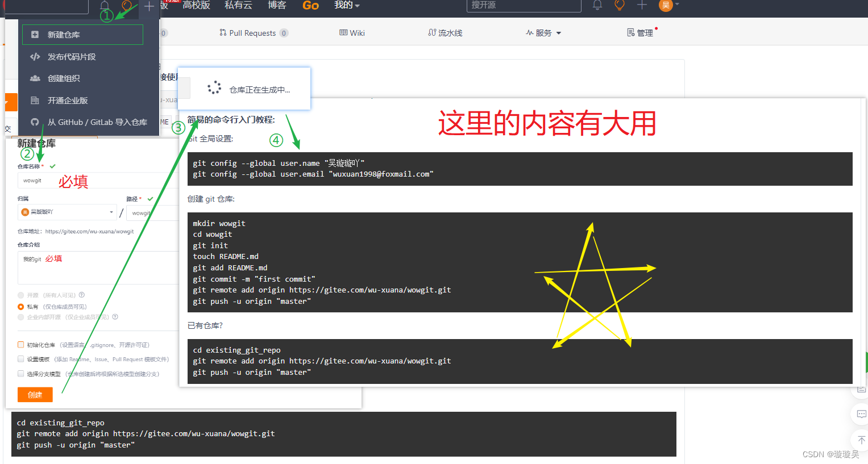Click the 新建仓库 form heading
The image size is (868, 464).
click(x=36, y=144)
